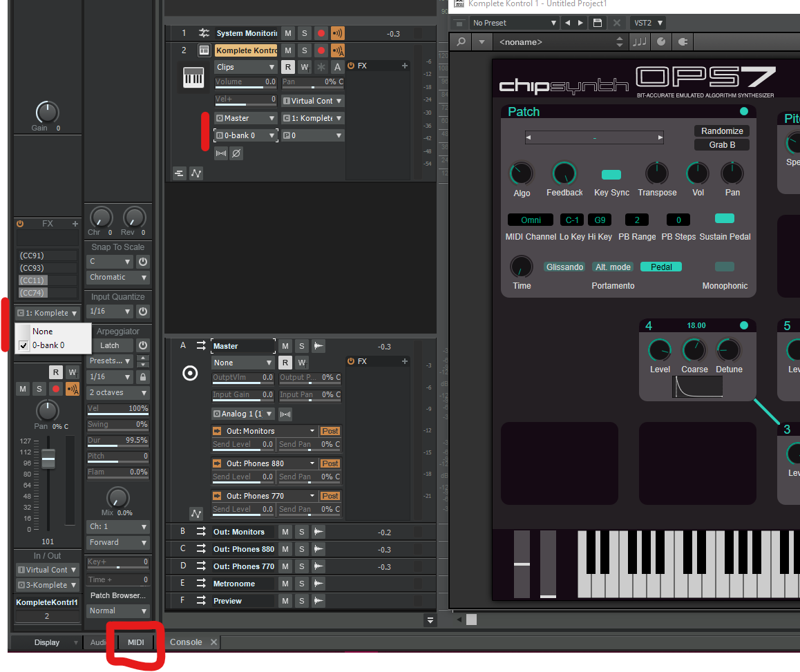Open the No Preset dropdown
Screen dimensions: 800x672
click(514, 23)
